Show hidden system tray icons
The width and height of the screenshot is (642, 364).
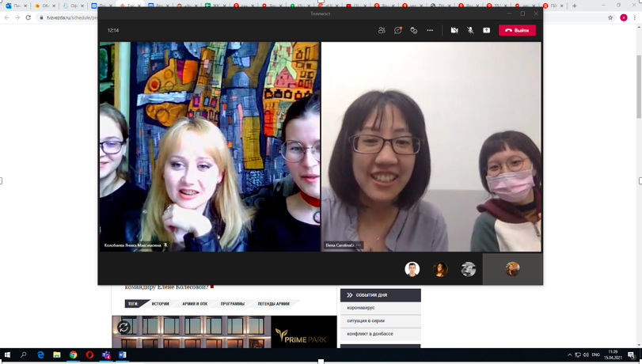tap(569, 355)
